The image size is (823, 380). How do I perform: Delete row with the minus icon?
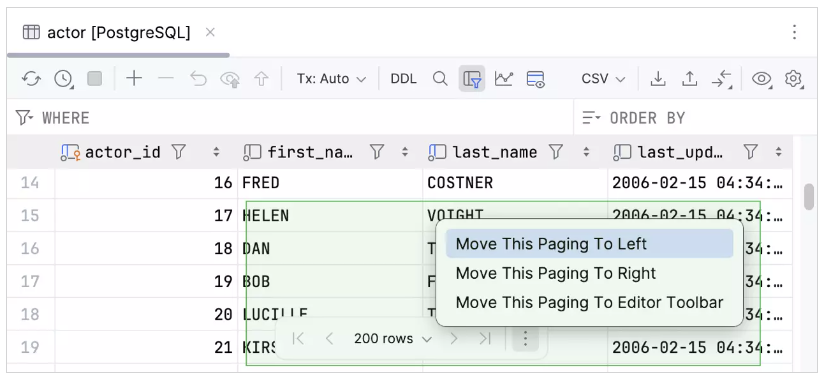click(166, 79)
